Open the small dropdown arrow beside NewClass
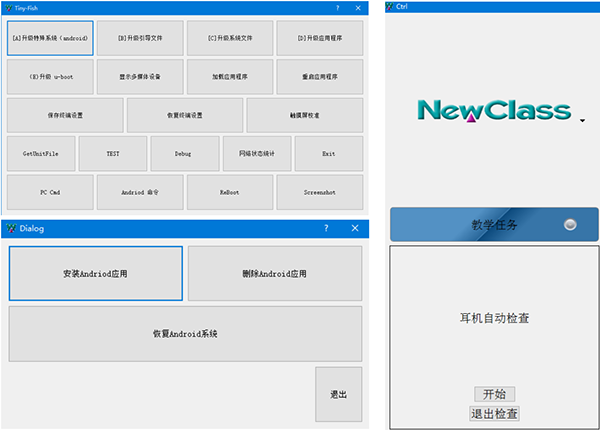The height and width of the screenshot is (430, 600). click(582, 122)
